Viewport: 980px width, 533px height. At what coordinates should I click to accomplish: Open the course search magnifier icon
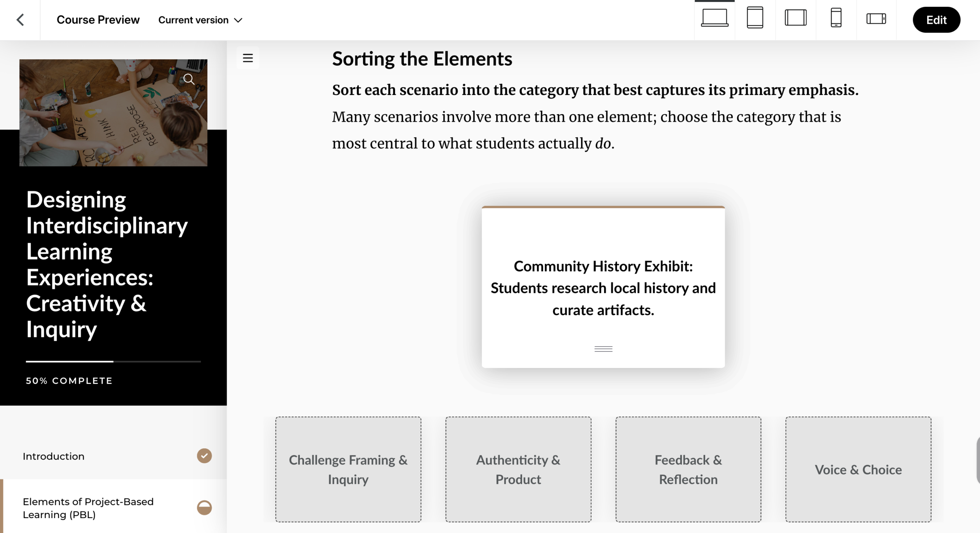click(189, 79)
